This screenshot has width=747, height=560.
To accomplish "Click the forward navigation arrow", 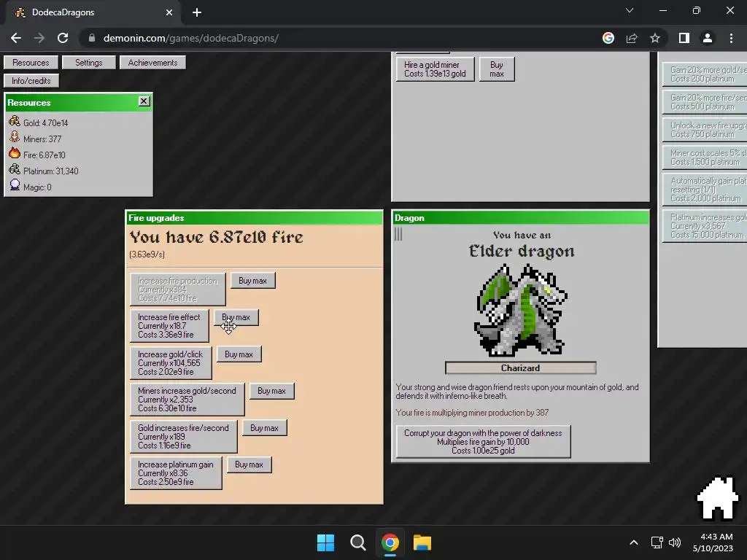I will coord(39,38).
